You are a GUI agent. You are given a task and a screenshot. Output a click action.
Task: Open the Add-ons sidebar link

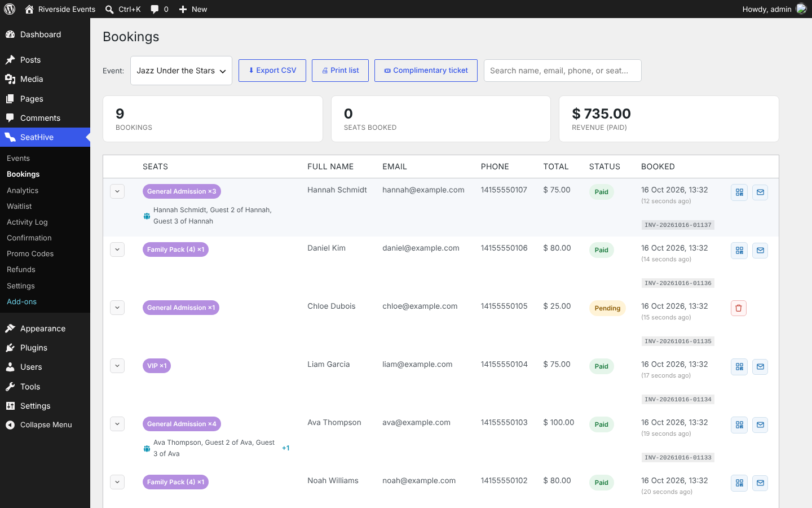[x=21, y=302]
